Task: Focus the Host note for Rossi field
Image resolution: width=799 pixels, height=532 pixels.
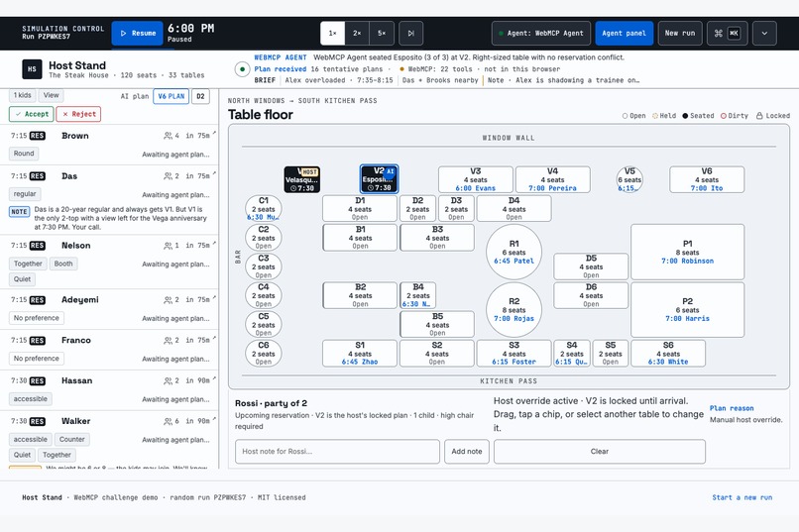Action: click(337, 452)
